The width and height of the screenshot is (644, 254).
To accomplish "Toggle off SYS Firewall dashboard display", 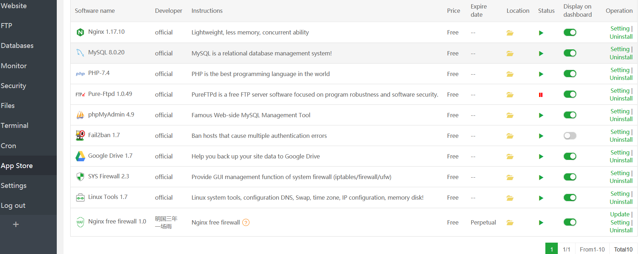I will click(x=570, y=177).
